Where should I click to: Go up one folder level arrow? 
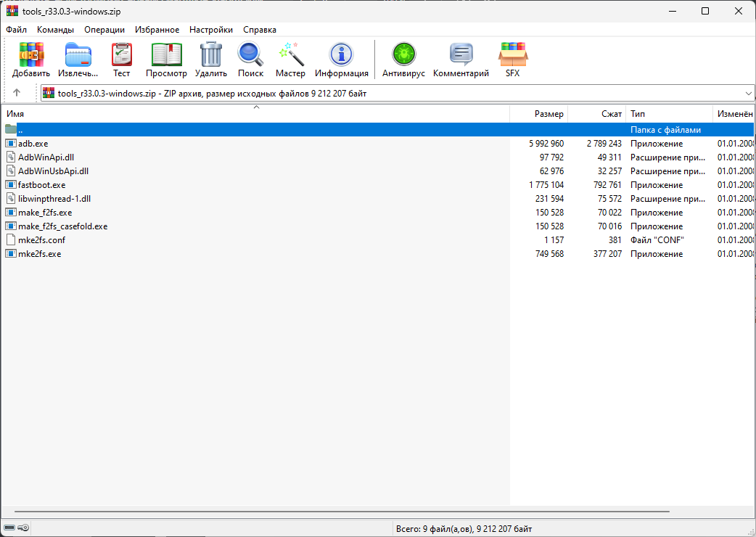click(x=17, y=93)
